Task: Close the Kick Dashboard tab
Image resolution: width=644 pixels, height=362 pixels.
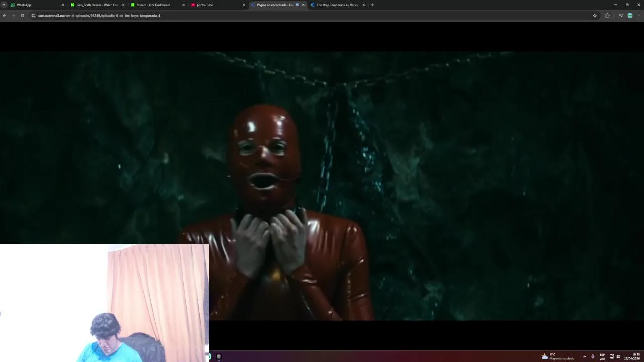Action: click(x=183, y=5)
